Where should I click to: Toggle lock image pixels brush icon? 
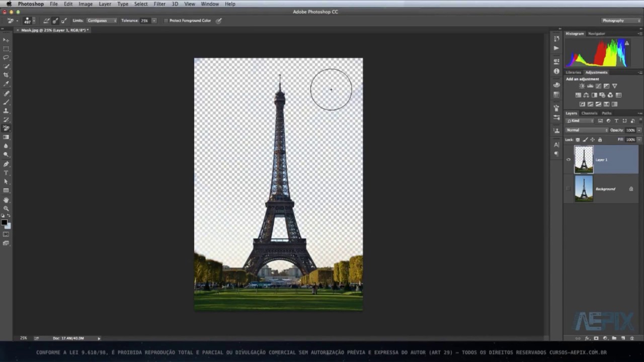(585, 140)
